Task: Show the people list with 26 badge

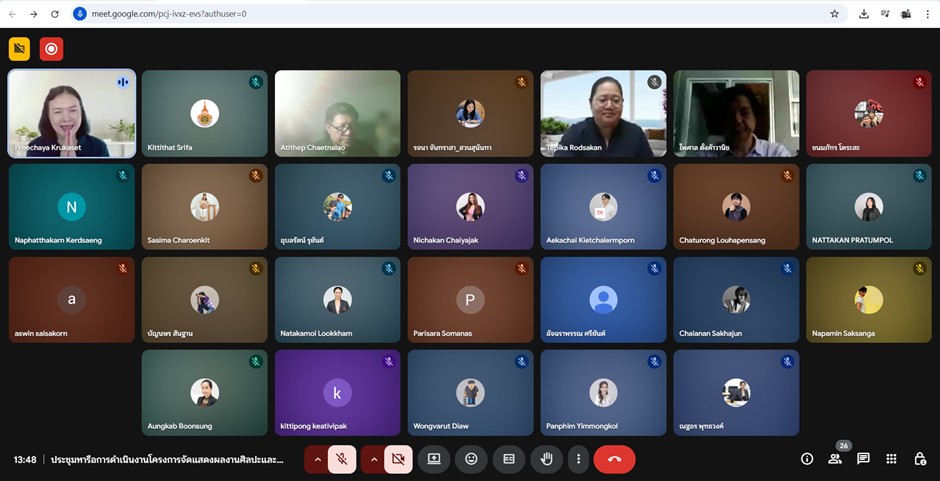Action: [x=835, y=459]
